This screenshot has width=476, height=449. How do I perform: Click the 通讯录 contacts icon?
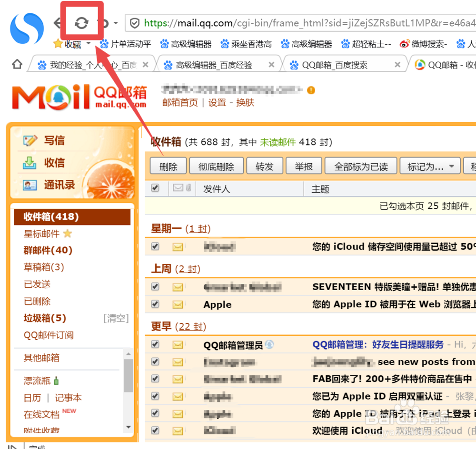[x=30, y=185]
